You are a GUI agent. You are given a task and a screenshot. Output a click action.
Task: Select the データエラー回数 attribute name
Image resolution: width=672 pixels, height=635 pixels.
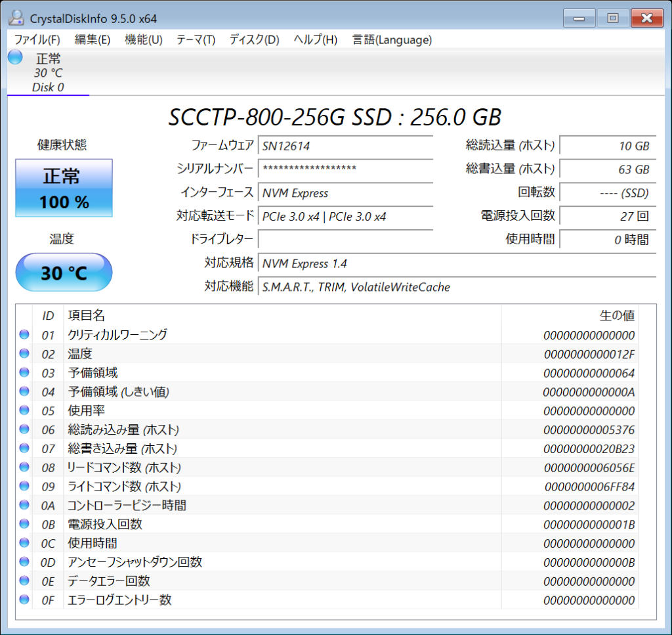(109, 581)
